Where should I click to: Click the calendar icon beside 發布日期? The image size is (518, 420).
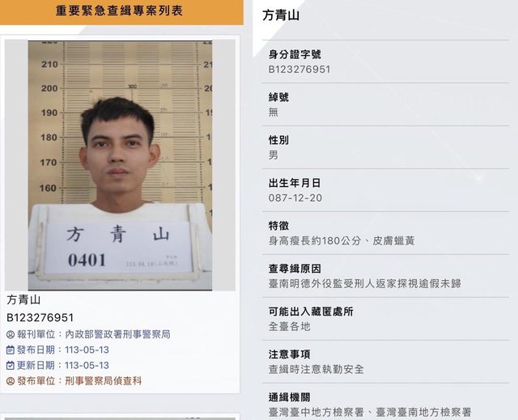[11, 350]
